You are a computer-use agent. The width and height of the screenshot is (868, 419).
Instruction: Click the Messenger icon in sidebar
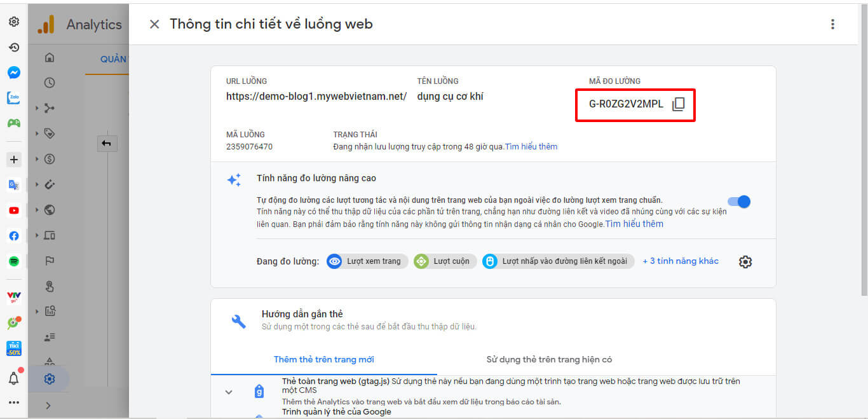pos(13,72)
